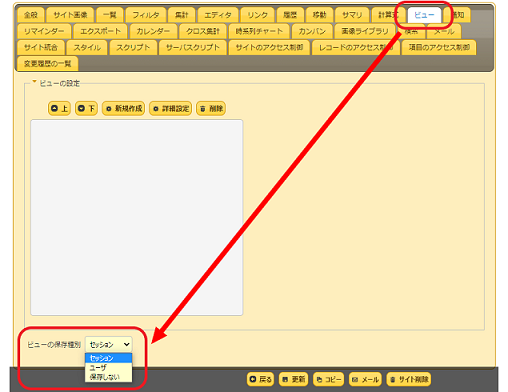Image resolution: width=508 pixels, height=392 pixels.
Task: Open the 変更履歴の一覧 tab
Action: coord(47,63)
